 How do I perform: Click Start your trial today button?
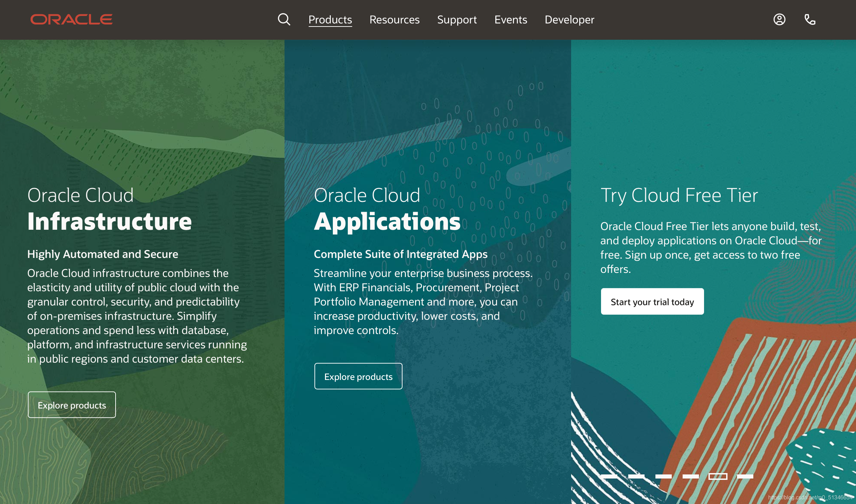[652, 301]
